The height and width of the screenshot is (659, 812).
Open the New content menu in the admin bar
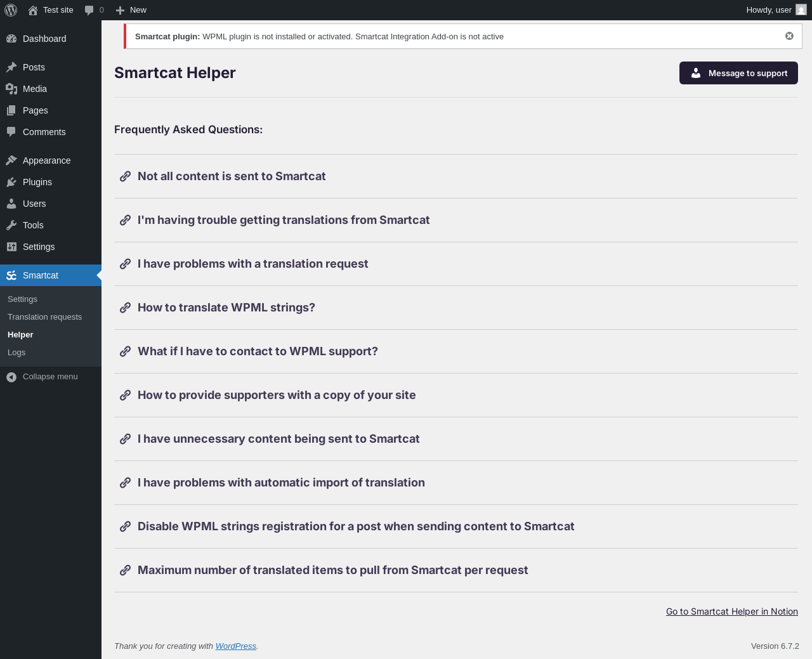pos(131,10)
